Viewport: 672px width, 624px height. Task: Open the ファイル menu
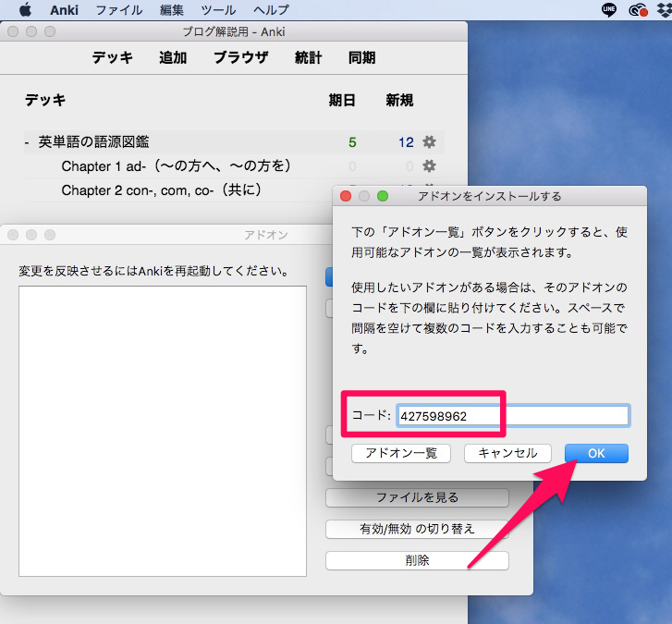pos(118,10)
